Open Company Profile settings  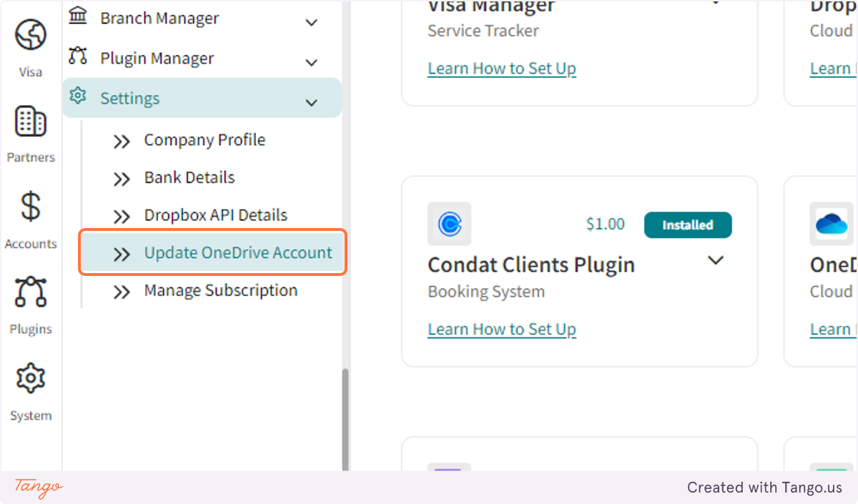tap(204, 140)
